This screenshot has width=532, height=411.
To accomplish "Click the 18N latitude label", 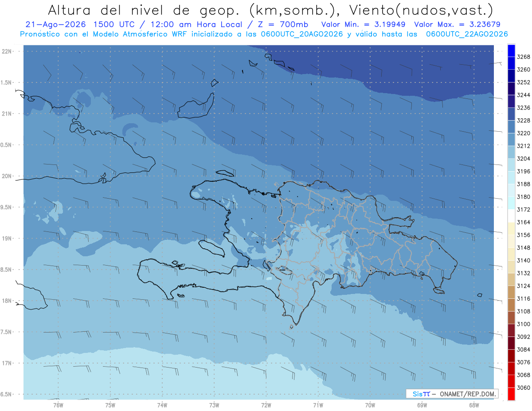I will [x=8, y=301].
